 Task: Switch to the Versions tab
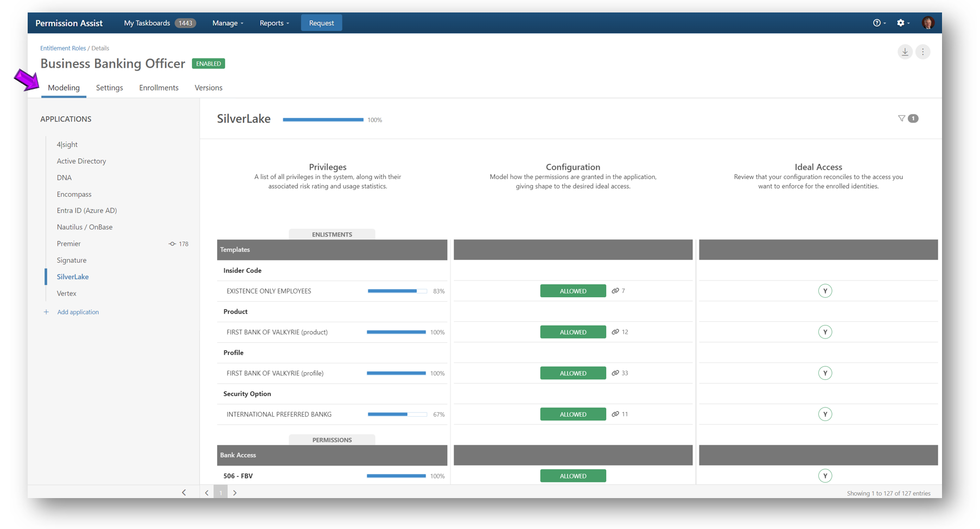[208, 88]
